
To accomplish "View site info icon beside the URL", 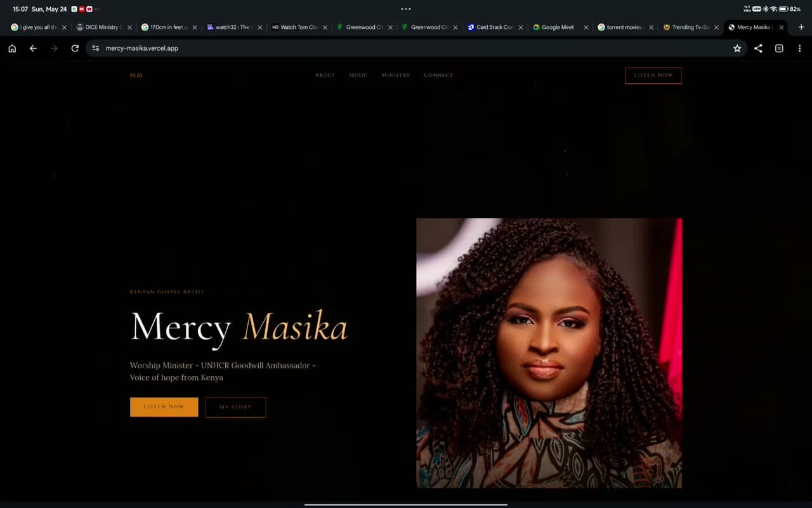I will [95, 48].
